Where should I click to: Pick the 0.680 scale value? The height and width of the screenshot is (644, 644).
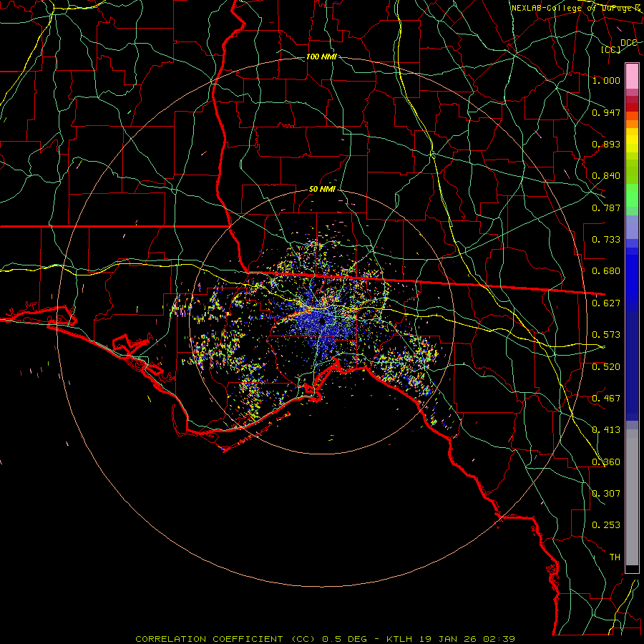coord(606,271)
